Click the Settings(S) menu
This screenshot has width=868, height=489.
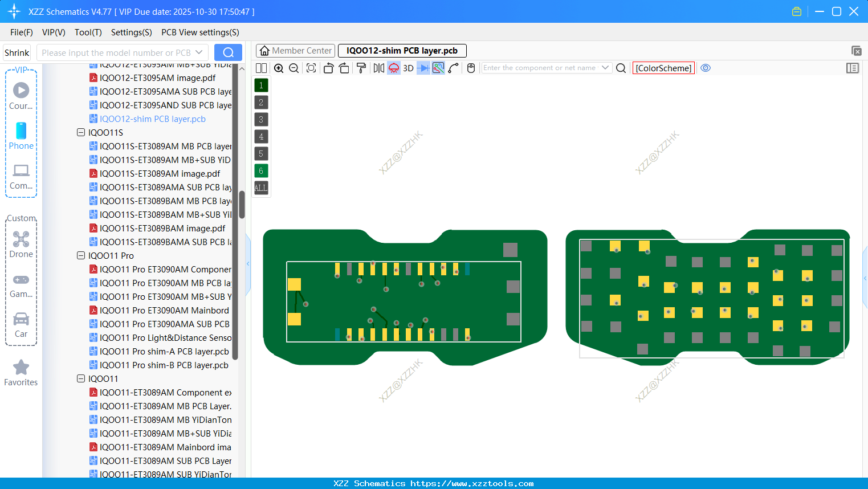coord(131,32)
